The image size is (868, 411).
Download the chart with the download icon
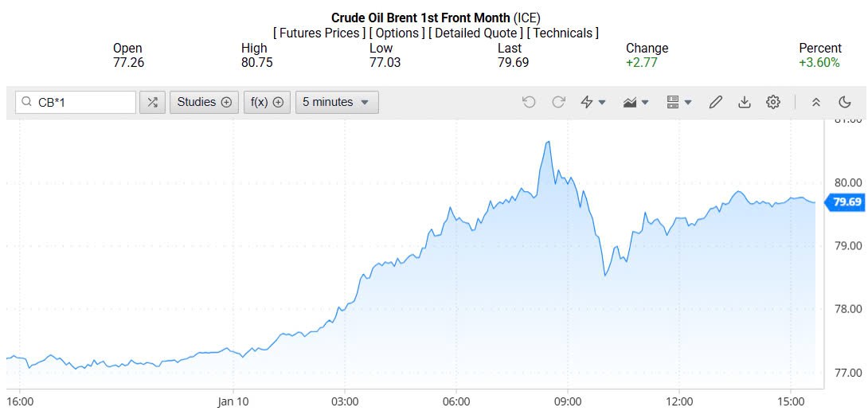pos(745,102)
